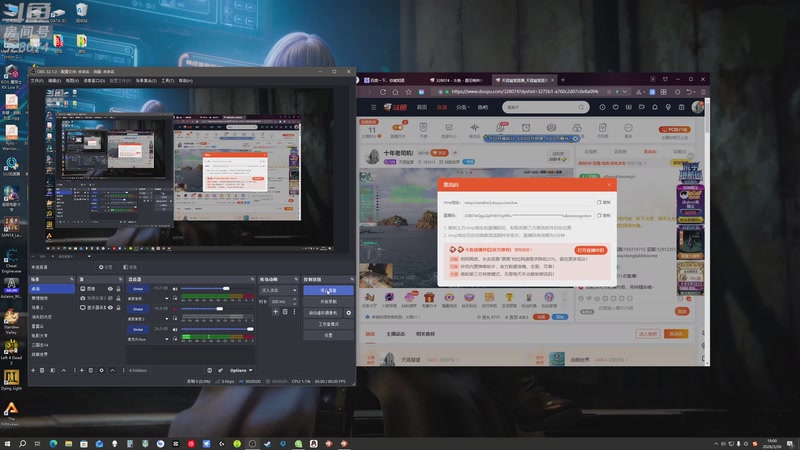Click the Windows Start button on the taskbar
Screen dimensions: 800x450
point(7,443)
